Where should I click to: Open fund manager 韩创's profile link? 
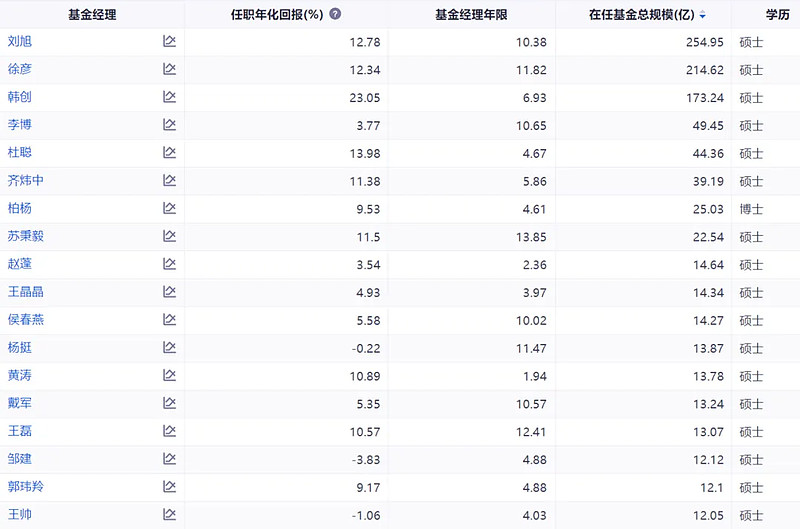[x=20, y=97]
